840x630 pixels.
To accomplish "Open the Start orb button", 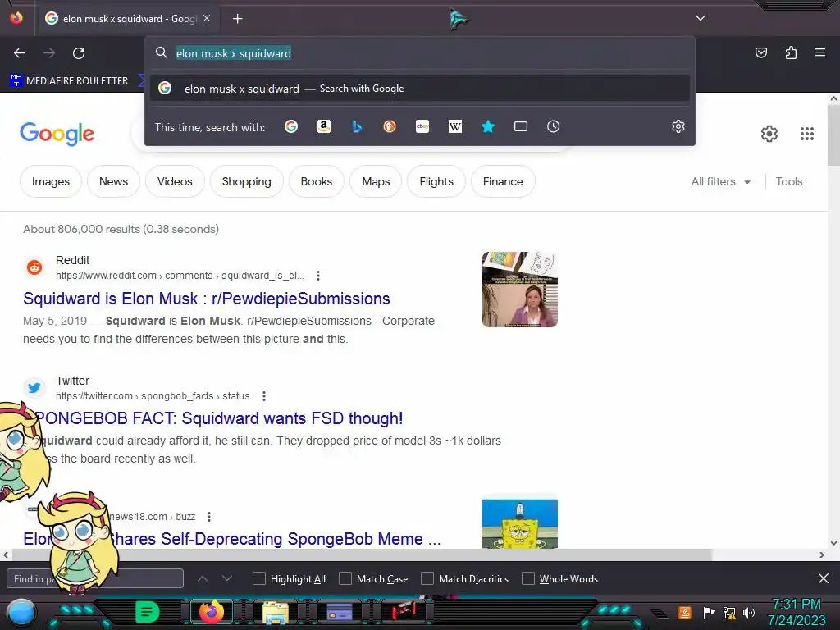I will point(21,613).
